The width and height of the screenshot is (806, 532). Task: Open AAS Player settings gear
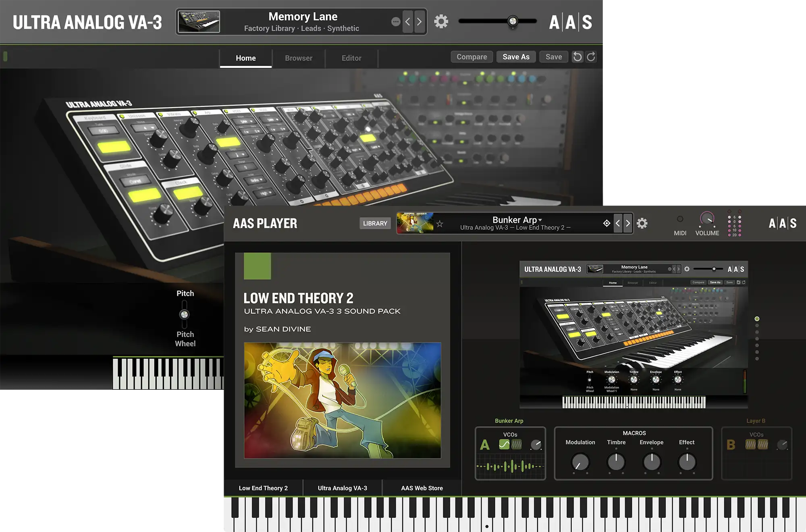(x=642, y=223)
